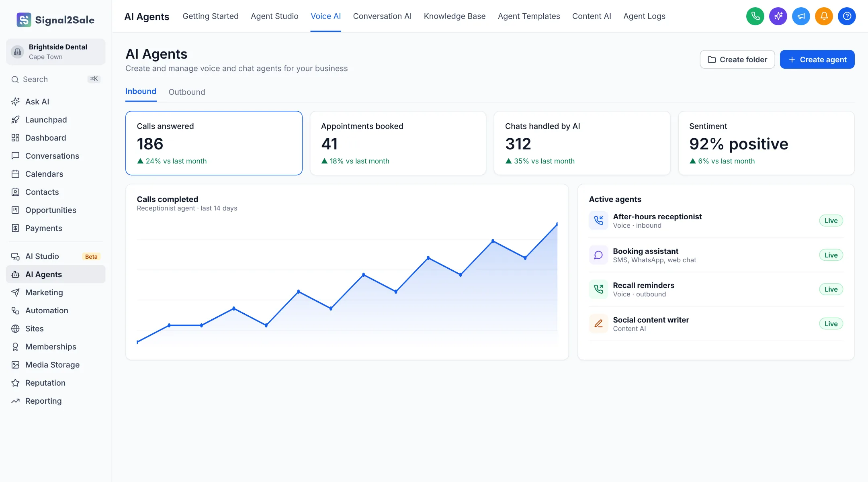Viewport: 868px width, 482px height.
Task: Select the Calls answered stat card
Action: 214,143
